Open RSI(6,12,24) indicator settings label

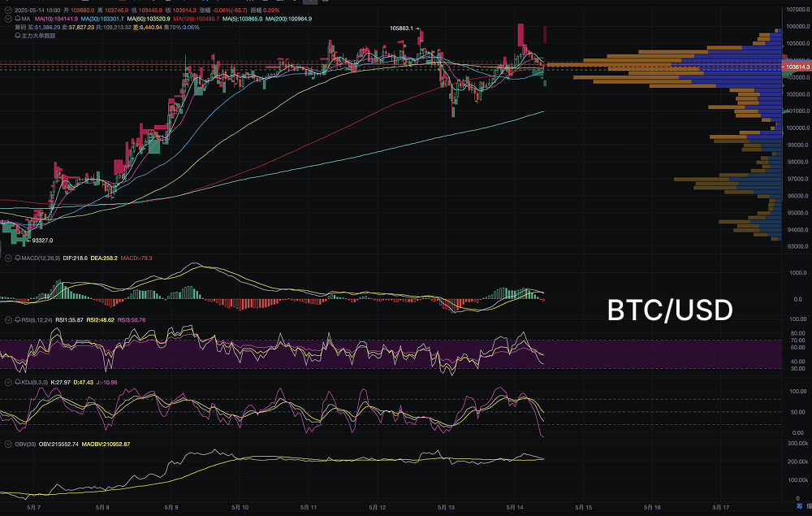point(37,320)
